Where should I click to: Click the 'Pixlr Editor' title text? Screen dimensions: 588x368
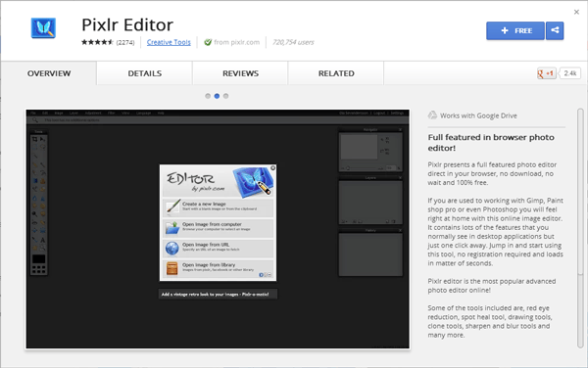(127, 24)
